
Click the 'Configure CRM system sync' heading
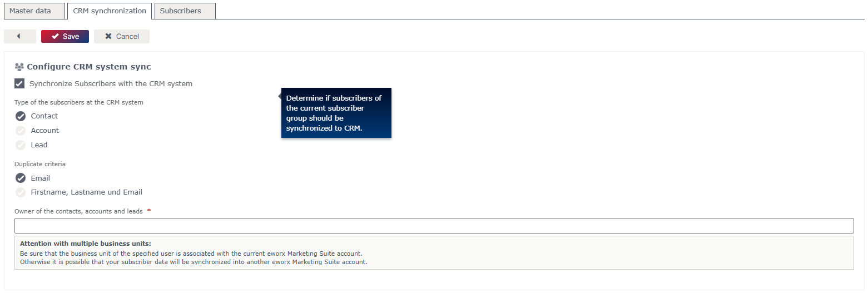pos(89,67)
